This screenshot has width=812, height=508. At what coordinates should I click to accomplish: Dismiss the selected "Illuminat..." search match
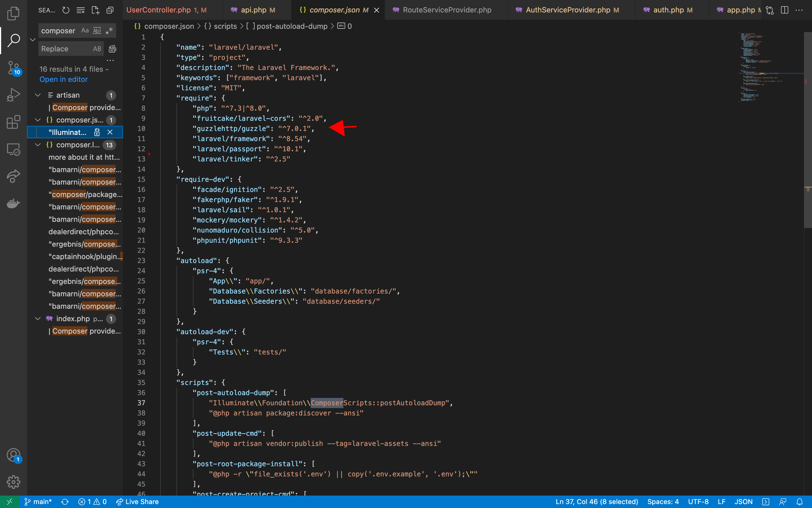[x=110, y=132]
